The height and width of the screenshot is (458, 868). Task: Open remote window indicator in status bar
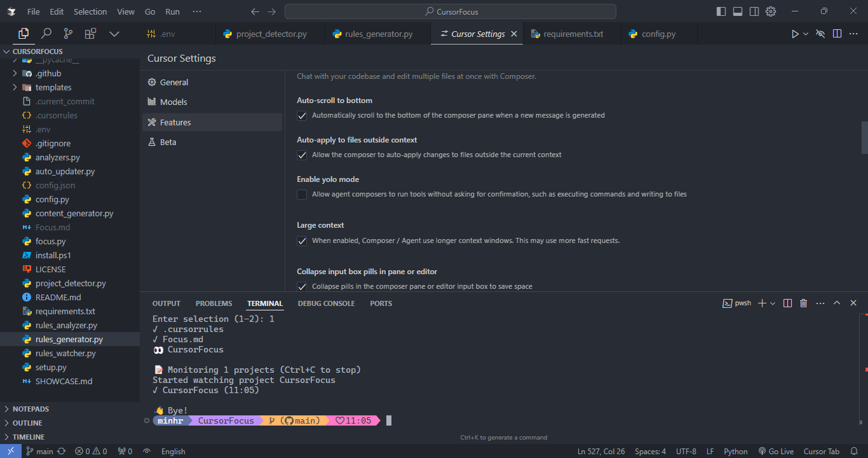(x=11, y=451)
